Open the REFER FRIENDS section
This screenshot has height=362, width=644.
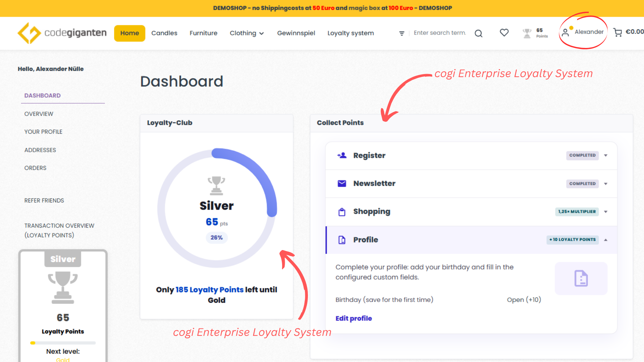click(x=44, y=200)
